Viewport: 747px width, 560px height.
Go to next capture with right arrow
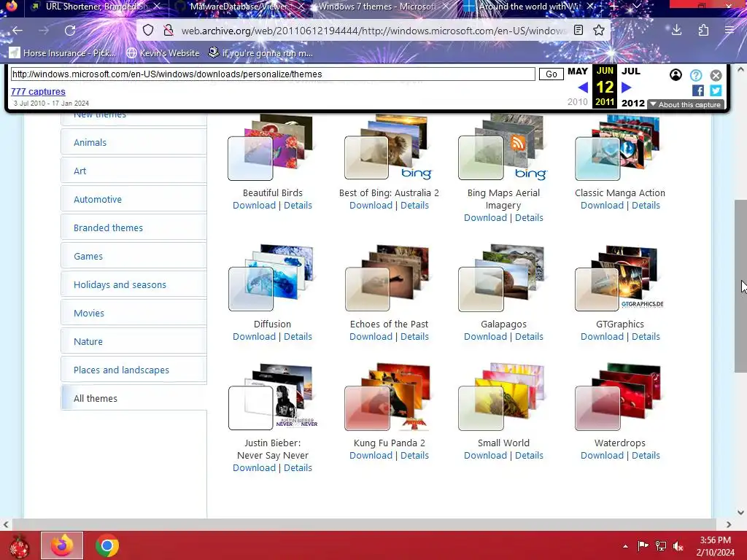pos(627,87)
